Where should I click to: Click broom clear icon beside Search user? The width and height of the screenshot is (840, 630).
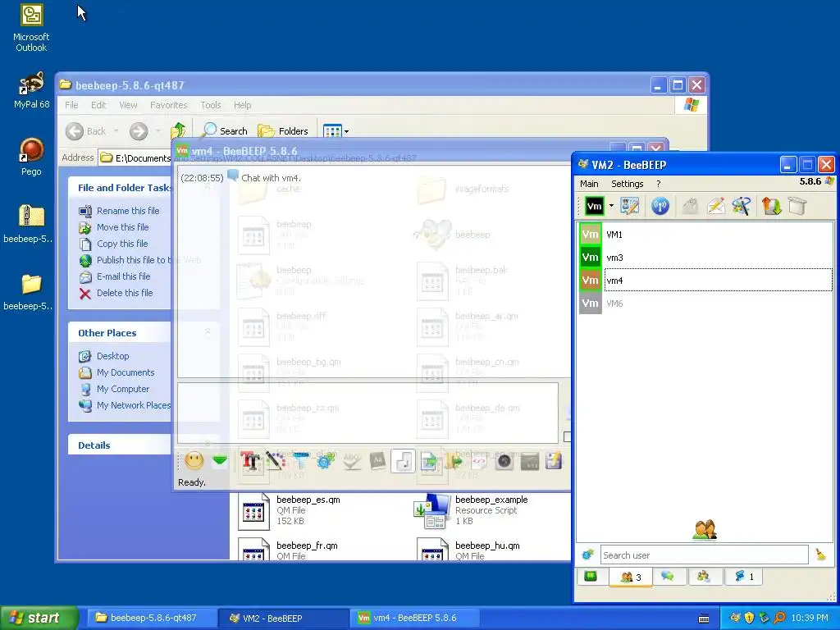(x=820, y=555)
